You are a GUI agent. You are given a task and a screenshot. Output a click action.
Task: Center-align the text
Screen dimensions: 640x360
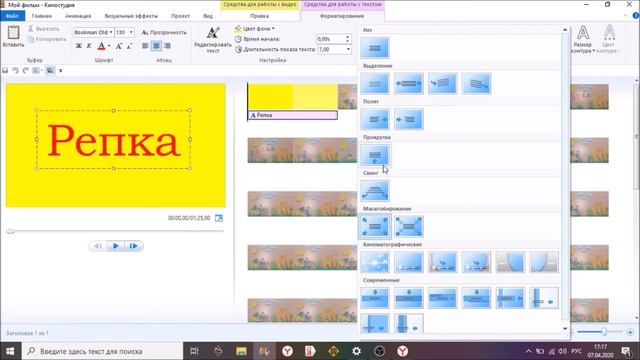(156, 46)
